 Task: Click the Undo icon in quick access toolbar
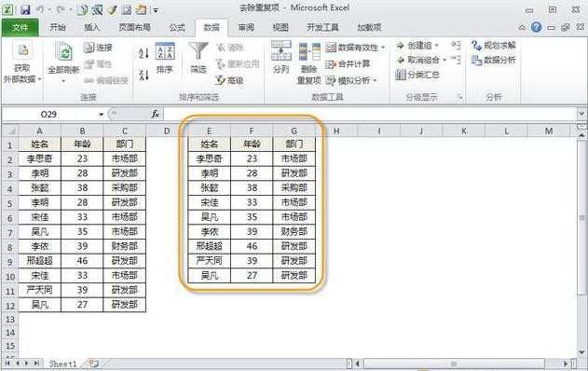click(x=40, y=9)
